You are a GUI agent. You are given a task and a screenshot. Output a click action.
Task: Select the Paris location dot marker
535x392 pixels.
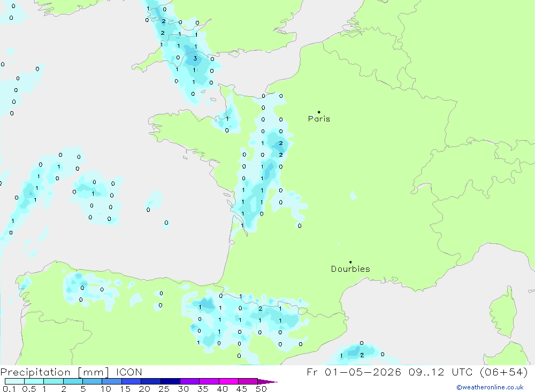click(x=319, y=112)
